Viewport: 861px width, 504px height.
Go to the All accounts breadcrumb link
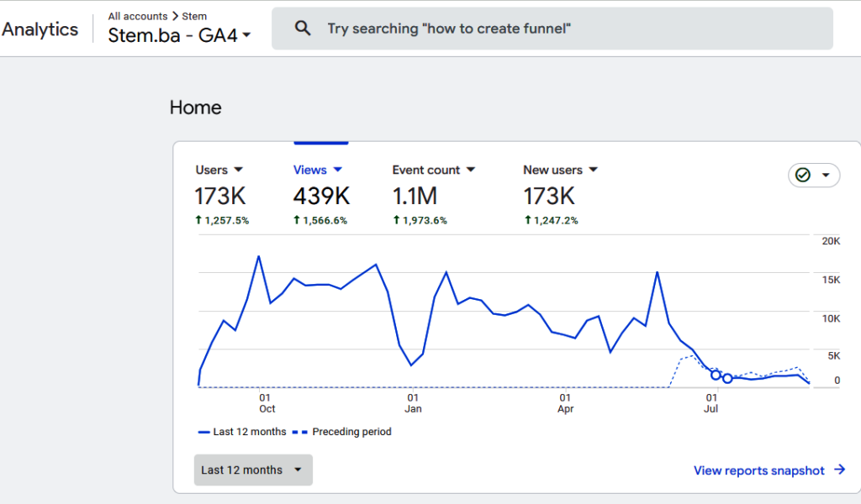[x=138, y=16]
